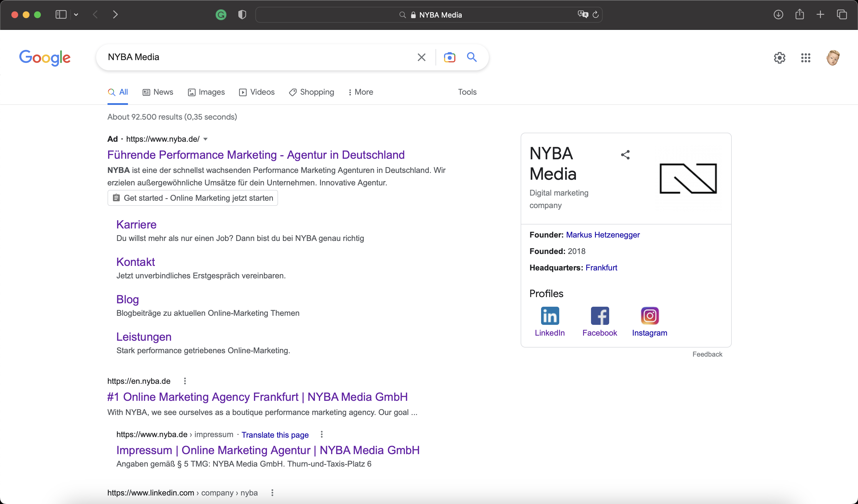Viewport: 858px width, 504px height.
Task: Open the Impressum NYBA Media GmbH result
Action: (x=268, y=450)
